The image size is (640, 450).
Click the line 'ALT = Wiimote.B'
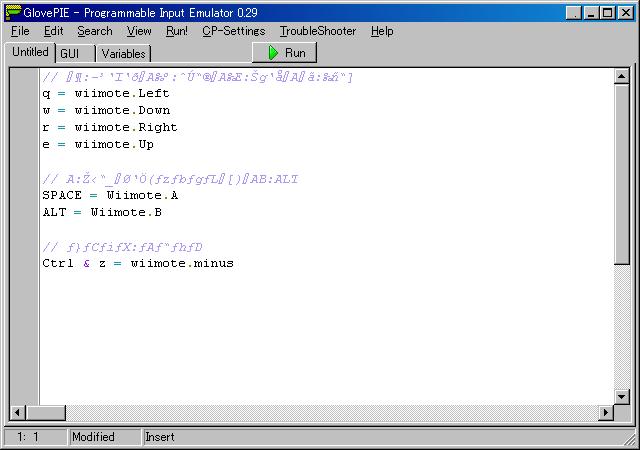click(x=102, y=212)
